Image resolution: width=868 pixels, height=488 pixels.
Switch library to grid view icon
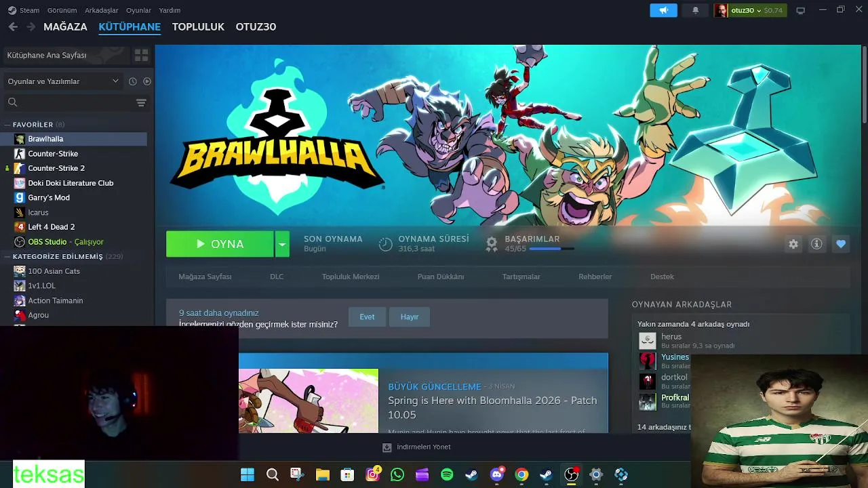click(x=141, y=55)
